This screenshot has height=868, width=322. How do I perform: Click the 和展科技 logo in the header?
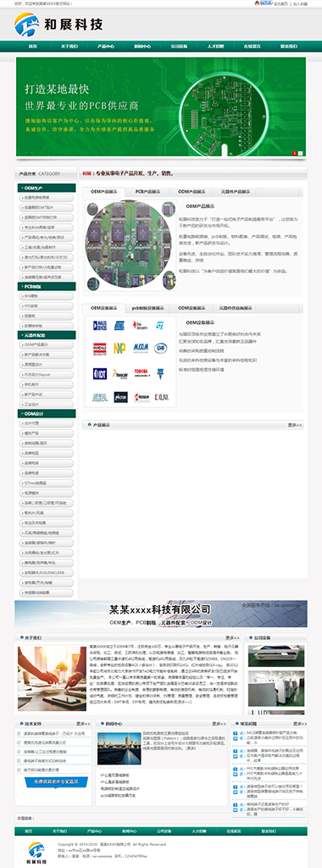[x=58, y=24]
